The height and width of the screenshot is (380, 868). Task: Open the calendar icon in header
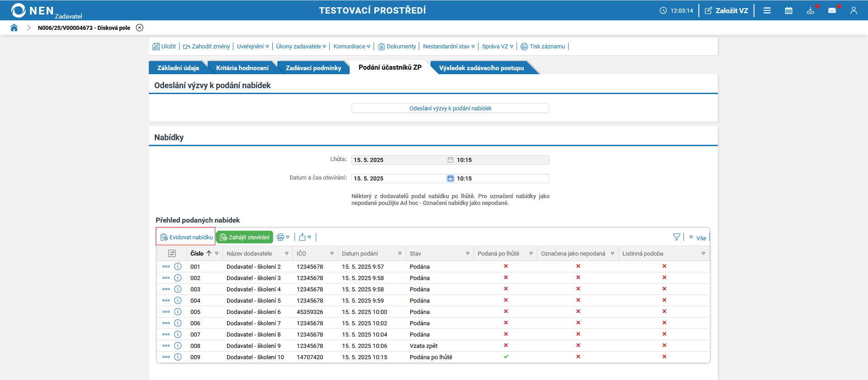[788, 10]
